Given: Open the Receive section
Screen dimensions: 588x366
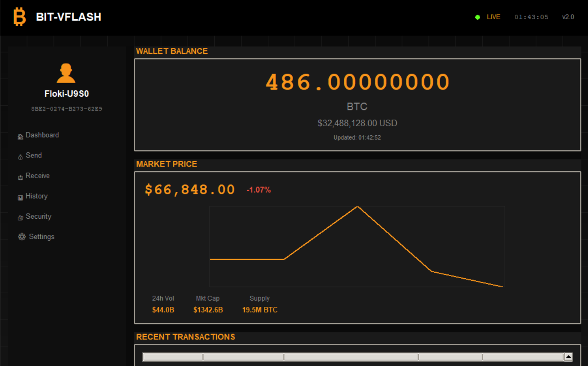Looking at the screenshot, I should click(38, 176).
